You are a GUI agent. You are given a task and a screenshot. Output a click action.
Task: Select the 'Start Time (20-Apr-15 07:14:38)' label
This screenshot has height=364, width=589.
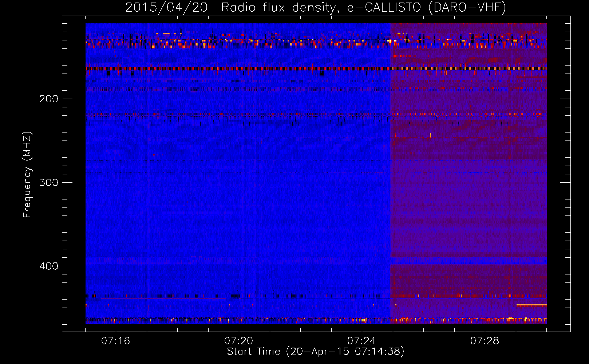click(316, 352)
